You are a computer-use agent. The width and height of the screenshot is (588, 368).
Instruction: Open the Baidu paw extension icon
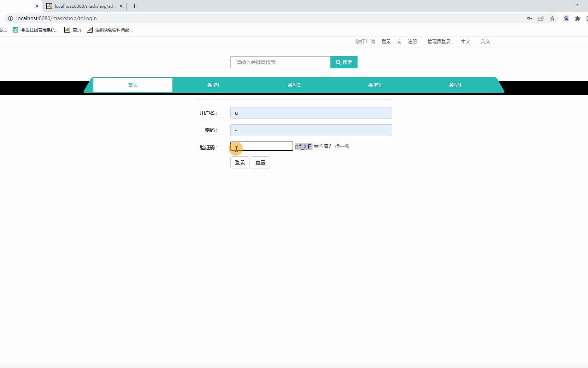566,18
